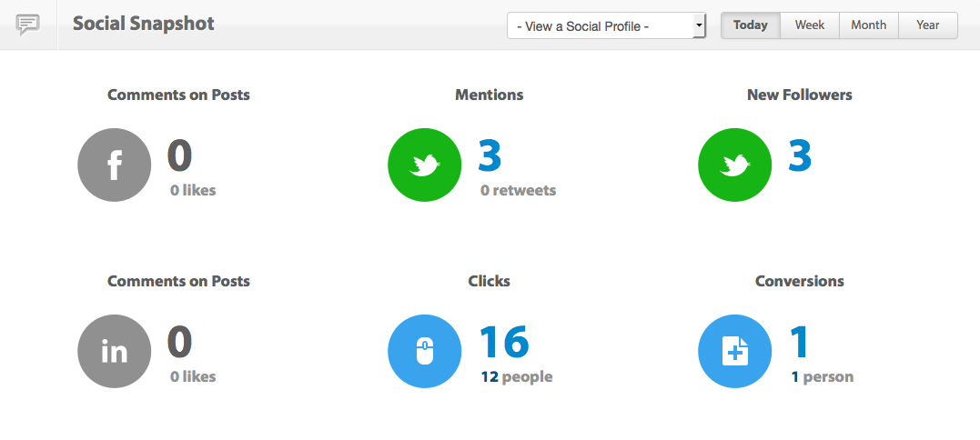Click the arrow on the Social Profile selector

700,26
